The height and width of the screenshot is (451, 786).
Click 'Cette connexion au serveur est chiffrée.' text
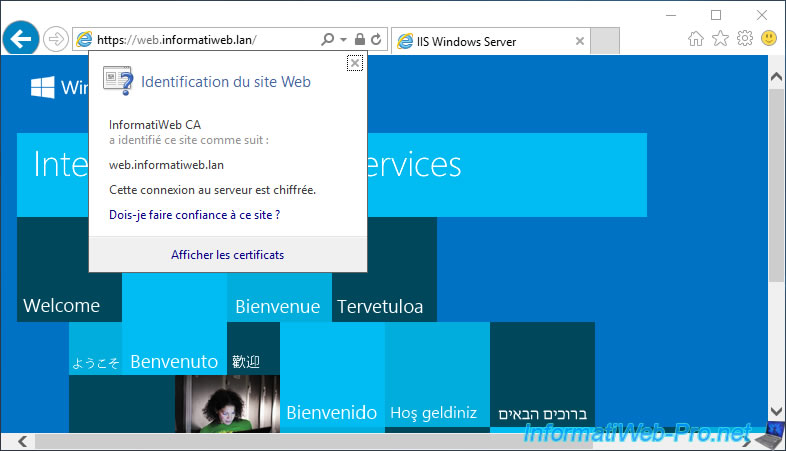(213, 190)
